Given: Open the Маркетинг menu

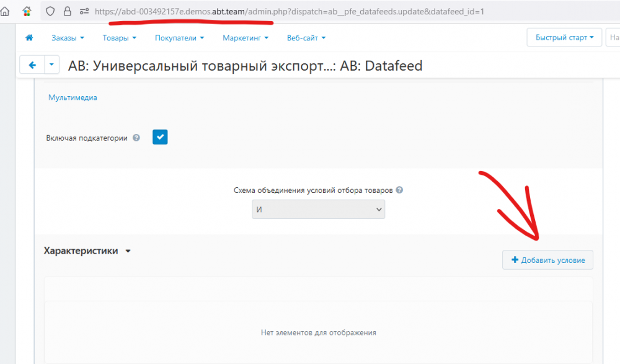Looking at the screenshot, I should click(x=246, y=38).
